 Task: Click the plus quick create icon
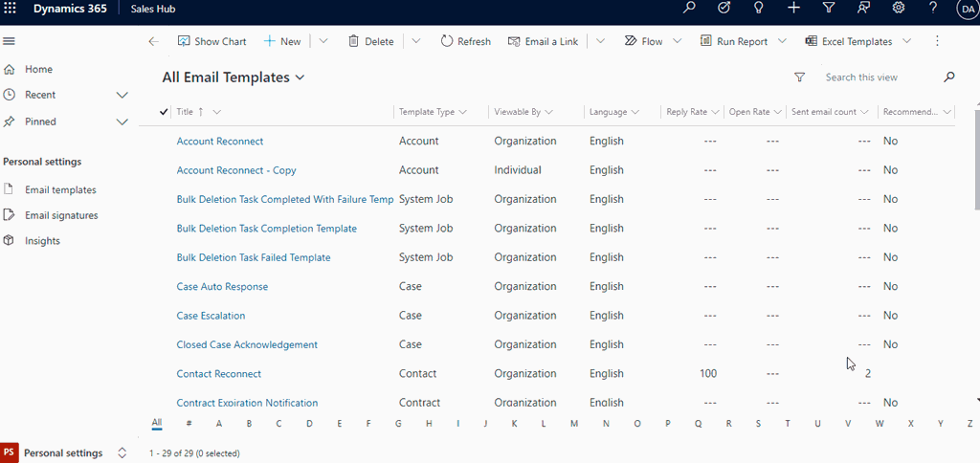pyautogui.click(x=793, y=9)
